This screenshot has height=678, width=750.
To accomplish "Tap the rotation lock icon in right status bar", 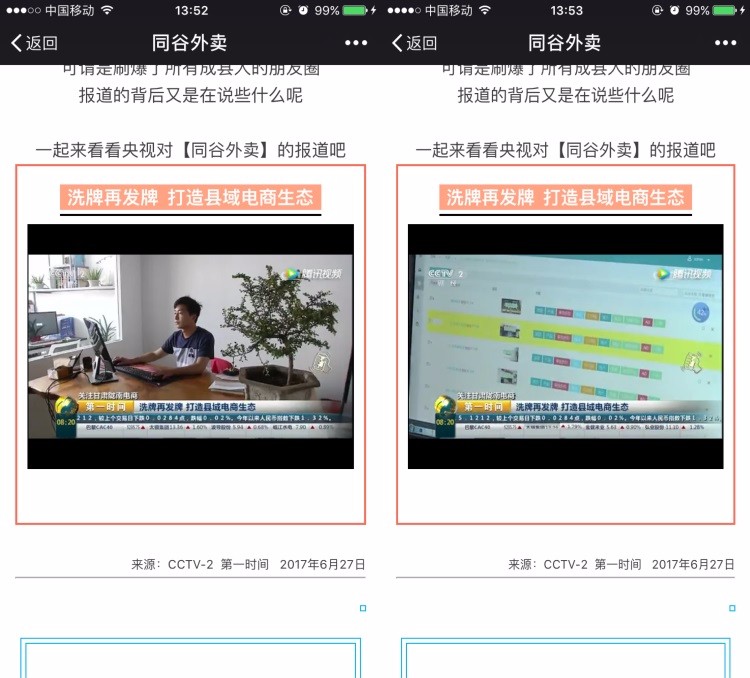I will pos(657,10).
